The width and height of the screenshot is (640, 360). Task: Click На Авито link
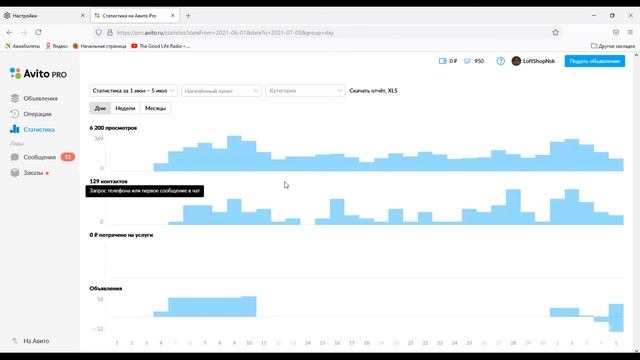tap(36, 341)
